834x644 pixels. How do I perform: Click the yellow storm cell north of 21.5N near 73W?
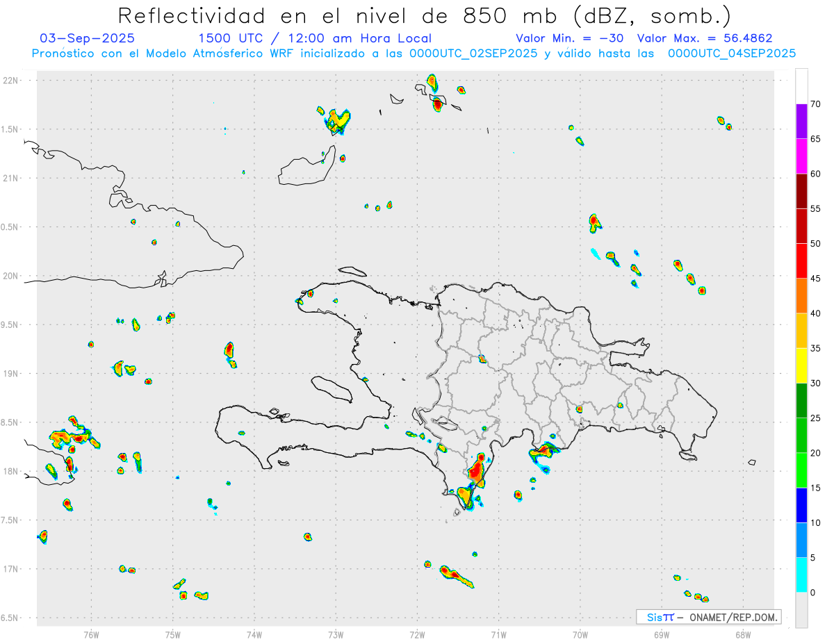(338, 121)
